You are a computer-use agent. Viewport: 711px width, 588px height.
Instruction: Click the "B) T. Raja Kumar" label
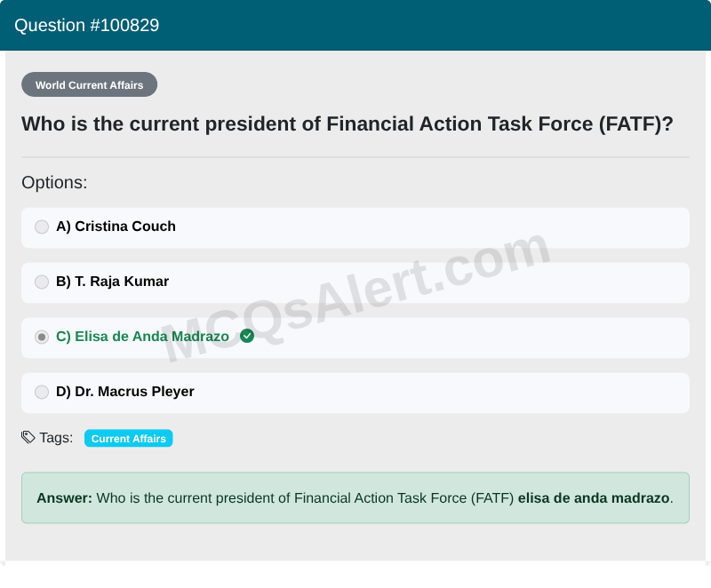[112, 282]
